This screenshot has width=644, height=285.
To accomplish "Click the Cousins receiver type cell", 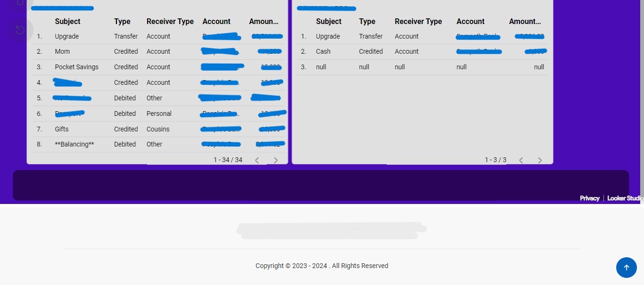I will tap(158, 129).
